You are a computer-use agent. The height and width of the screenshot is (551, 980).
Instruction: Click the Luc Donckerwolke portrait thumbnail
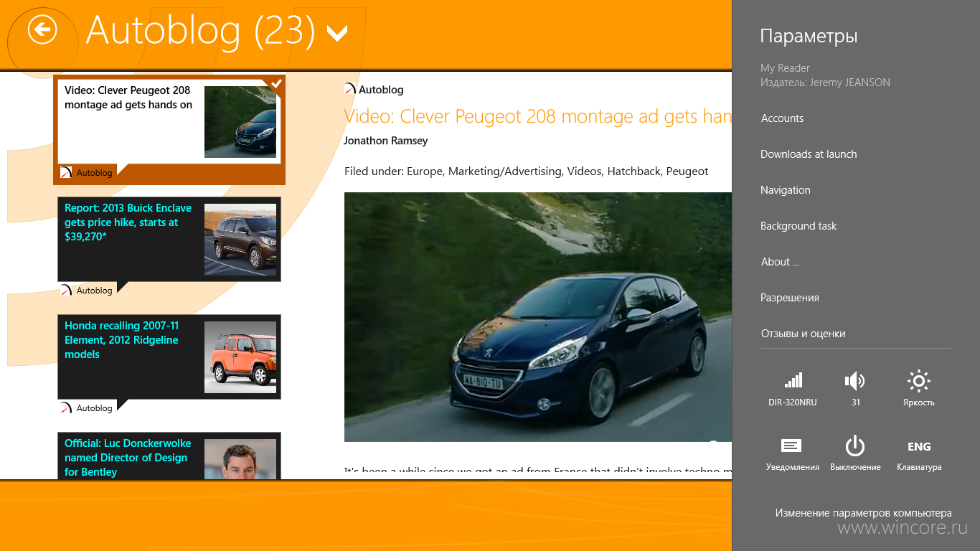(x=240, y=459)
